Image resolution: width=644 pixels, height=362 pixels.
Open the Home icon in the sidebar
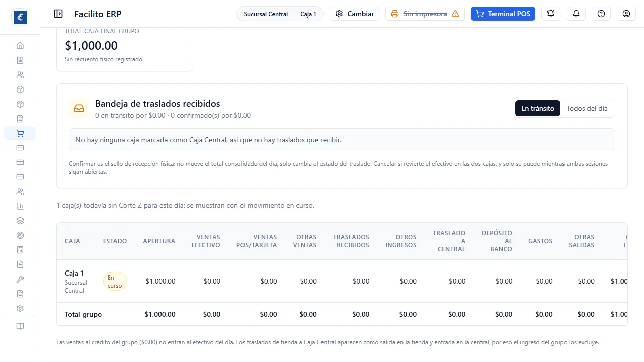click(20, 46)
